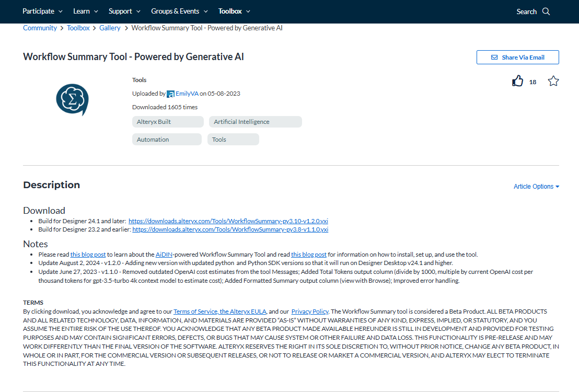Click the 'Tools' category label above uploader
Image resolution: width=579 pixels, height=392 pixels.
tap(139, 80)
